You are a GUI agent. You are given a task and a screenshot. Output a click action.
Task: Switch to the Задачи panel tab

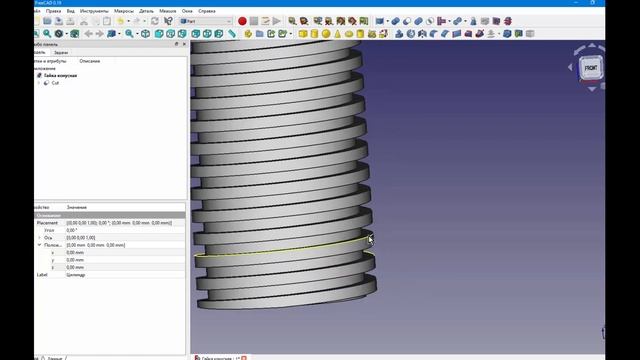point(61,52)
